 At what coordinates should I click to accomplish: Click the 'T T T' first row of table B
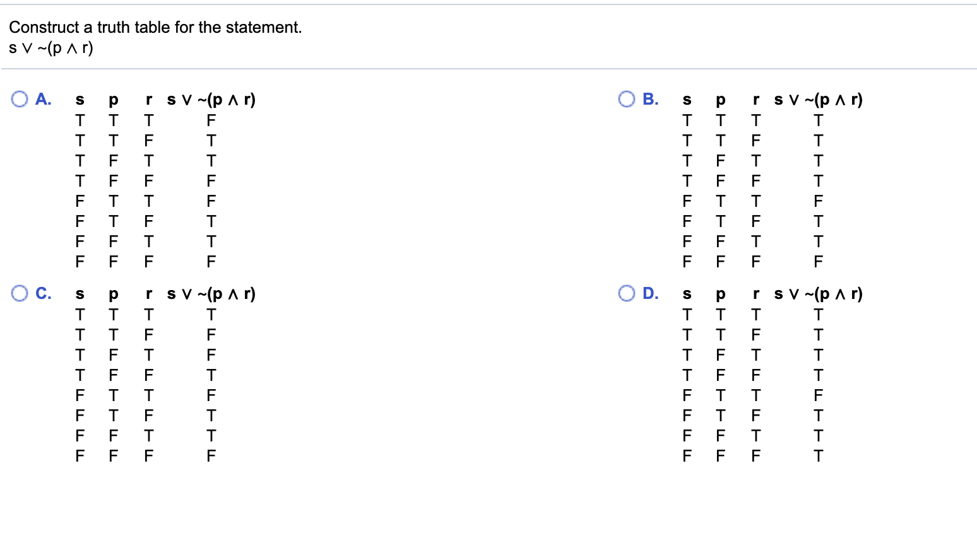pos(720,120)
